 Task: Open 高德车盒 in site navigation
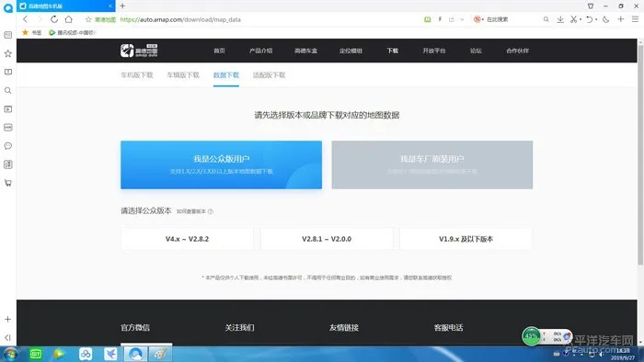[306, 51]
